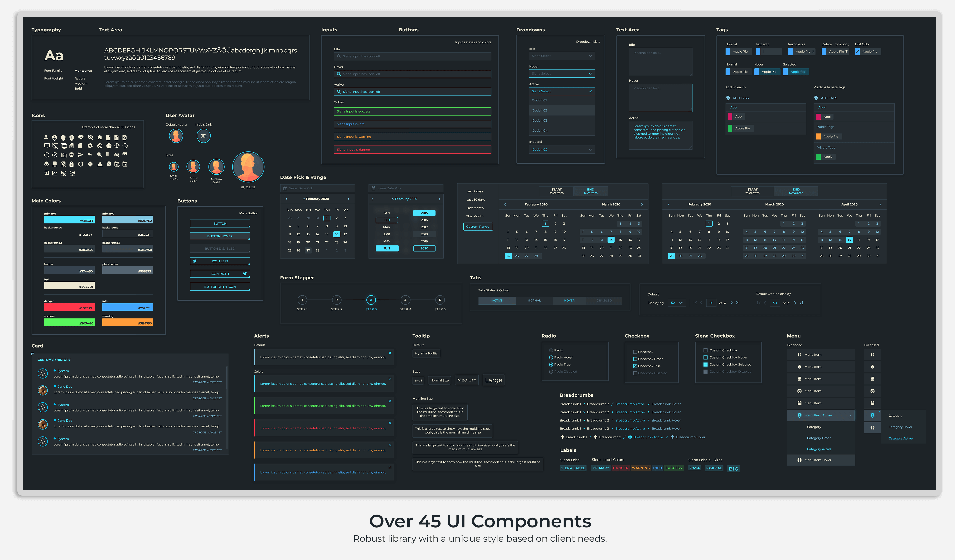Click the line chart icon
The image size is (955, 560).
55,173
